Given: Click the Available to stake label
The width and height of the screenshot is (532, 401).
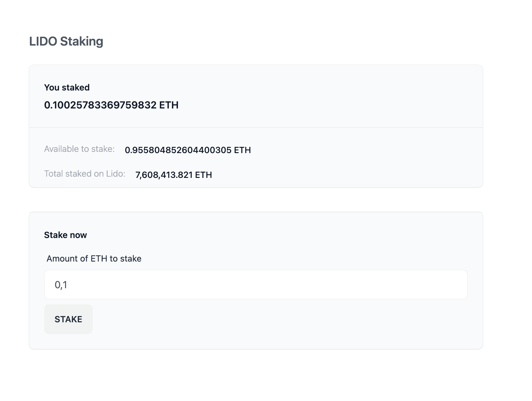Looking at the screenshot, I should [x=79, y=149].
